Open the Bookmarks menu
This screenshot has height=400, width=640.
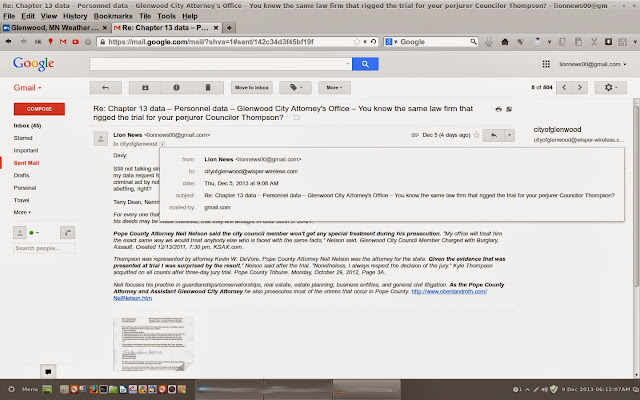(x=113, y=16)
